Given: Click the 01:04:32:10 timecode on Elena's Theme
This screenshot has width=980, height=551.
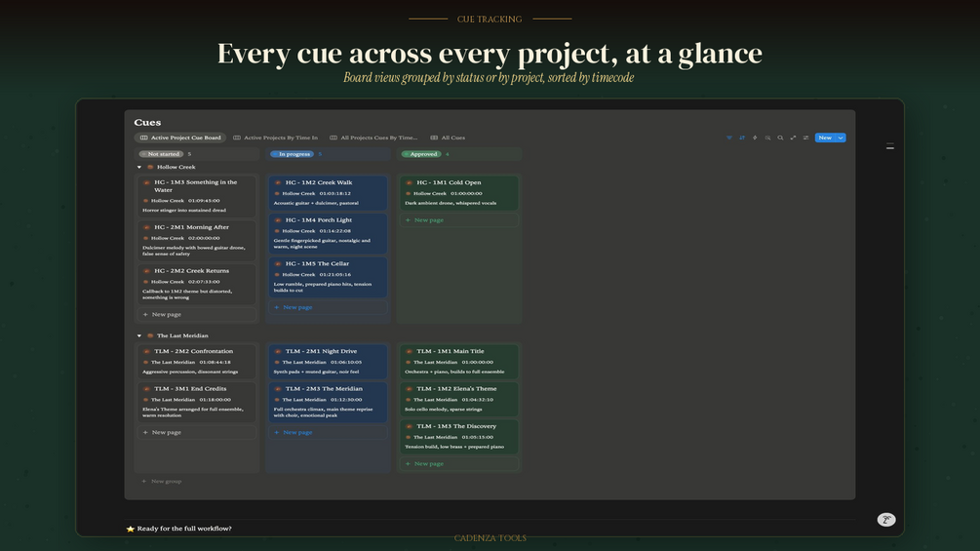Looking at the screenshot, I should [x=477, y=400].
